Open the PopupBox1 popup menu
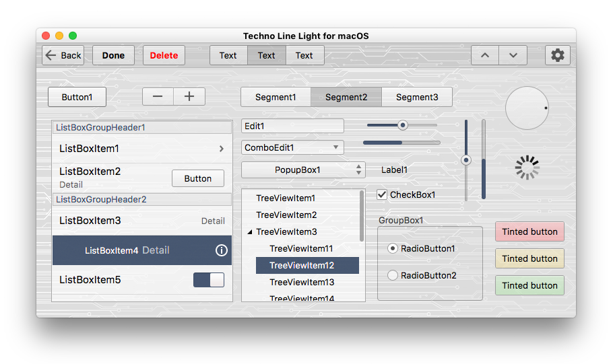 coord(303,170)
